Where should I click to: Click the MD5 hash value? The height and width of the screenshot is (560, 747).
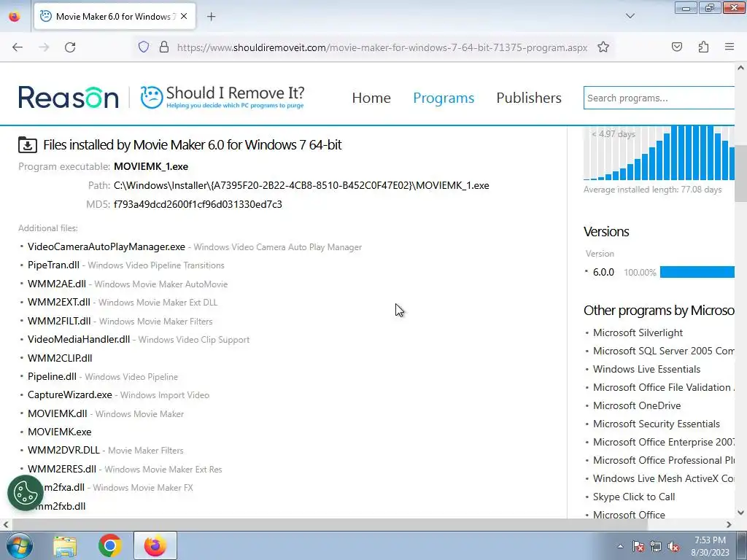198,204
